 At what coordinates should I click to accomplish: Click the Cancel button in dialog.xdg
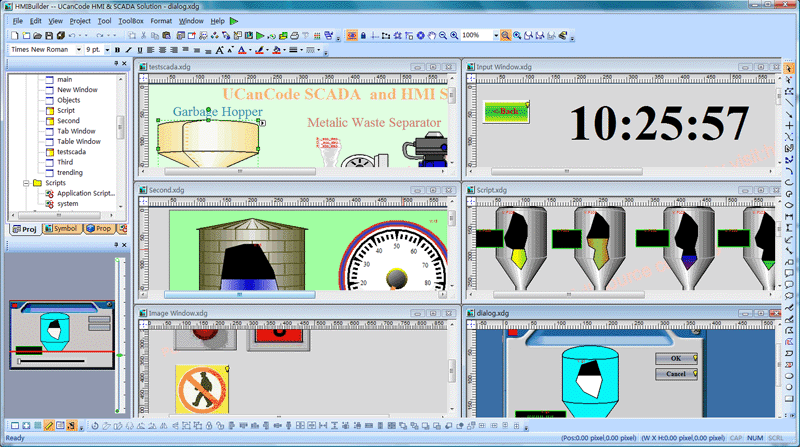pyautogui.click(x=676, y=374)
